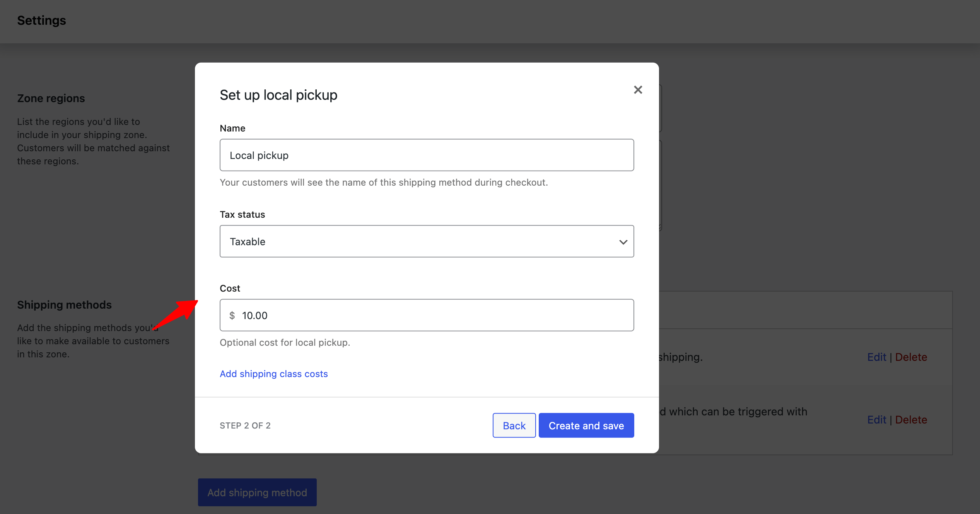
Task: Expand shipping class cost options
Action: (273, 374)
